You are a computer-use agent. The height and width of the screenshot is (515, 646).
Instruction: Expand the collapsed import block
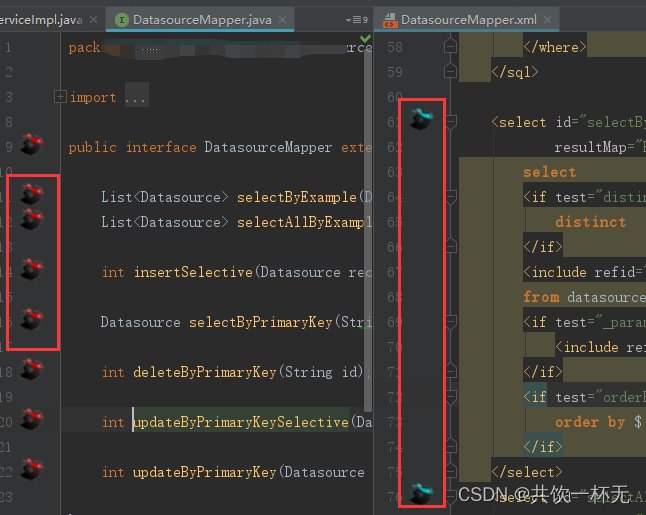(60, 97)
